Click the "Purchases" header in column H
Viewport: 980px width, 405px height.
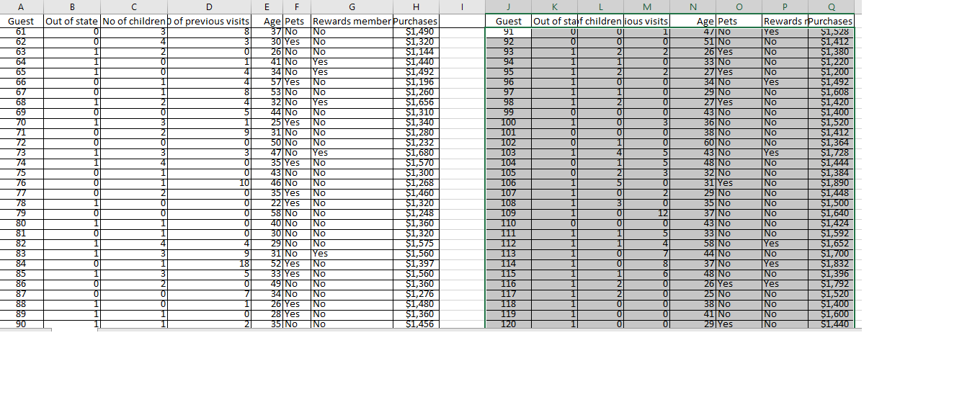[415, 22]
